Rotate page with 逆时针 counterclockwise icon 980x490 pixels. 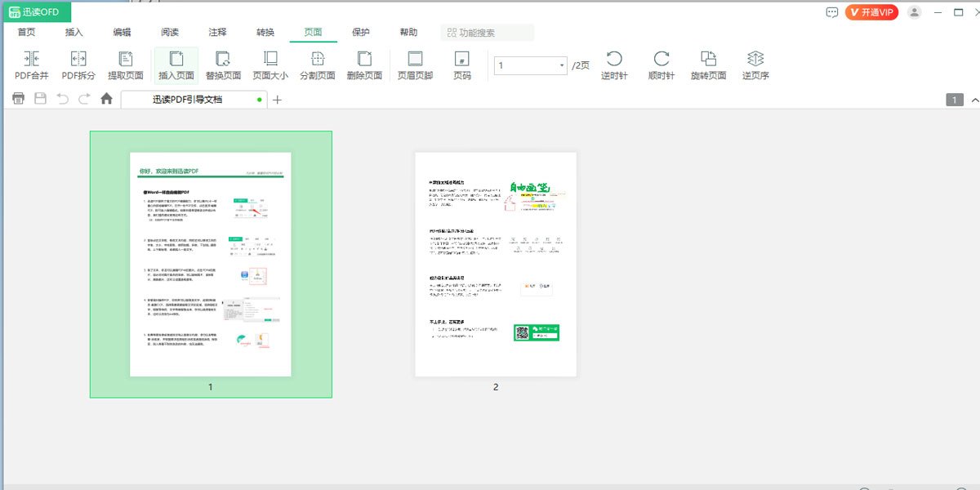[x=614, y=60]
